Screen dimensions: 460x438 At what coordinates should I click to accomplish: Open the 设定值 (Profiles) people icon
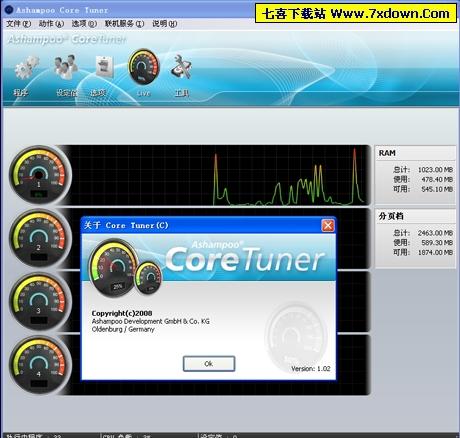(x=66, y=67)
